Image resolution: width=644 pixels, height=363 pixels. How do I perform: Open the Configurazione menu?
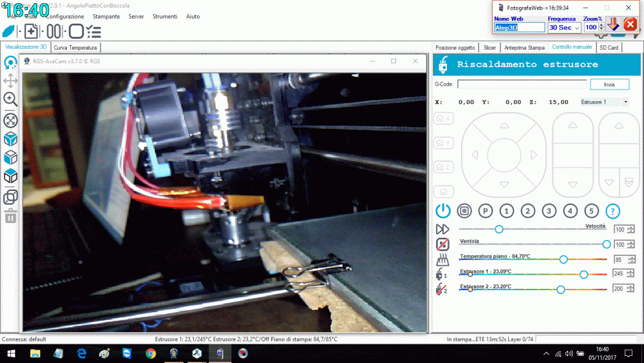pyautogui.click(x=65, y=16)
